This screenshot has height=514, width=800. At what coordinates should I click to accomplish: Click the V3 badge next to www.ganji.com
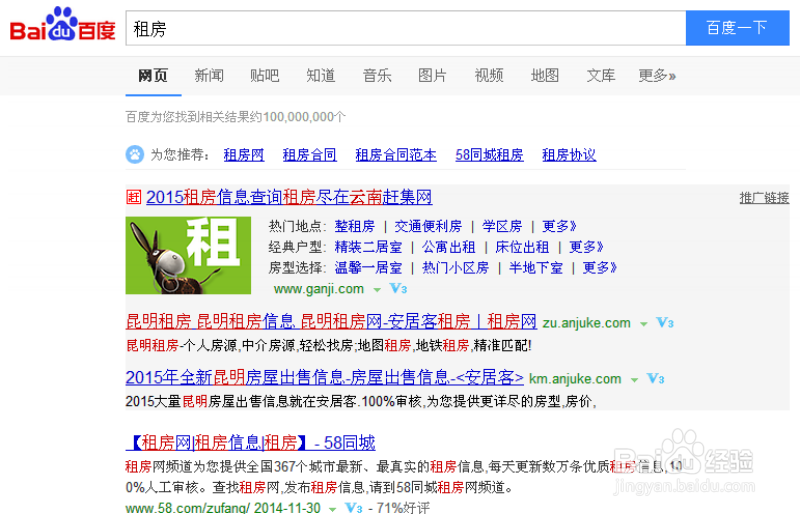(398, 289)
